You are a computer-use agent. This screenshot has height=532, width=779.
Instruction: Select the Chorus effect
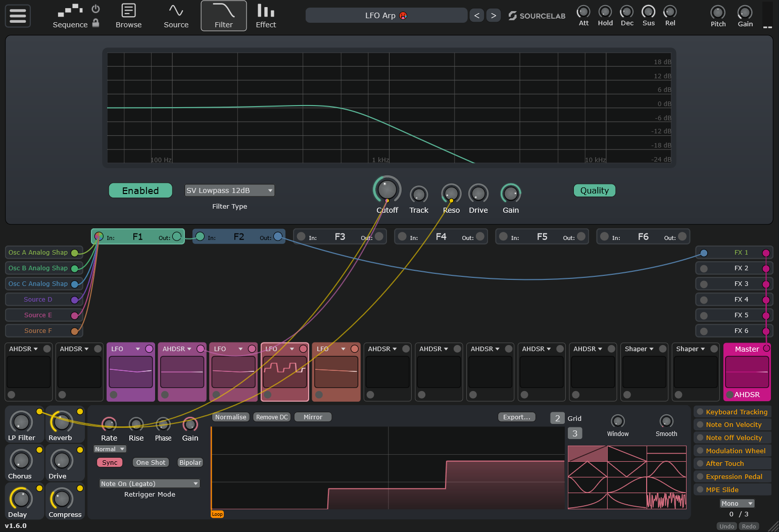20,463
